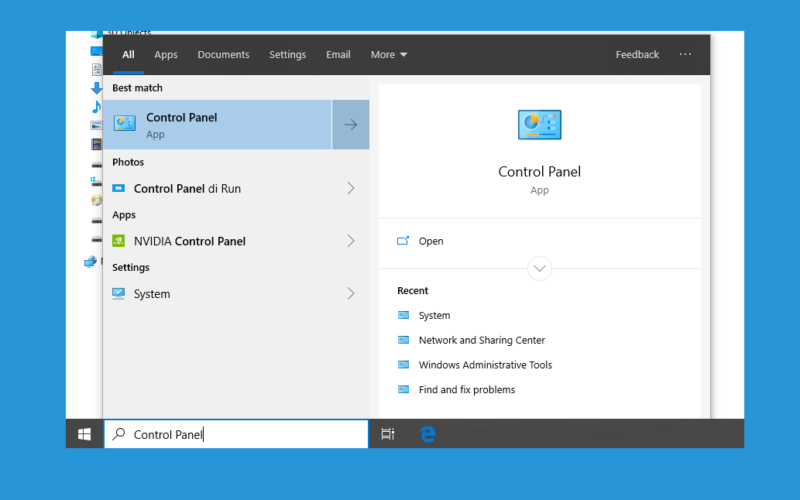Switch to the Email tab
800x500 pixels.
tap(338, 55)
